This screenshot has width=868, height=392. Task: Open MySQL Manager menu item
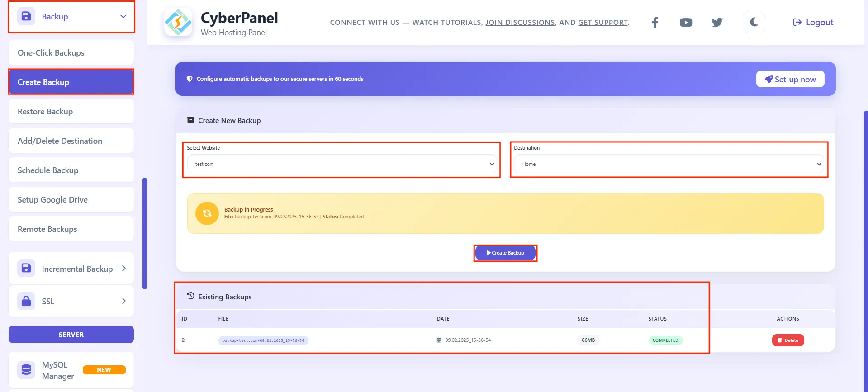click(71, 370)
